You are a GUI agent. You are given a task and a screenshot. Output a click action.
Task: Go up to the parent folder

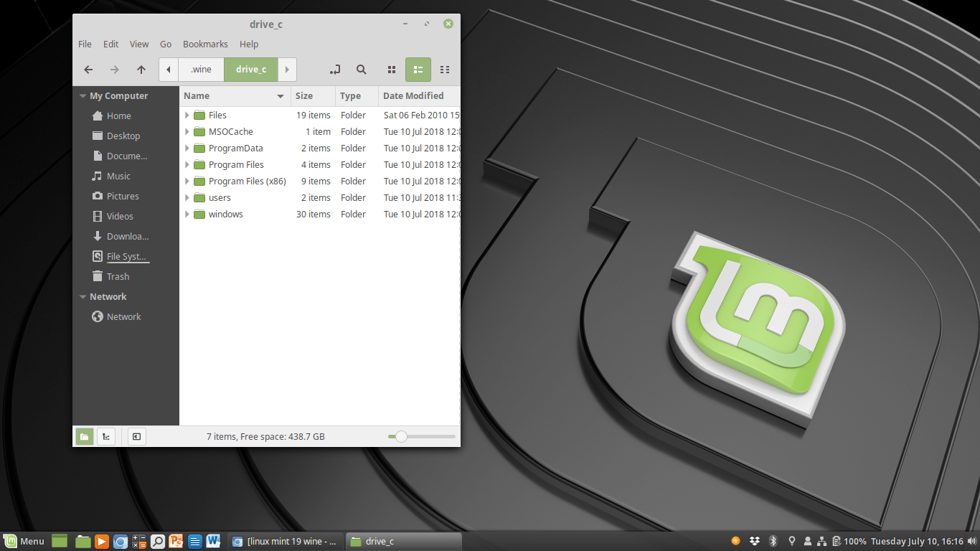coord(141,70)
